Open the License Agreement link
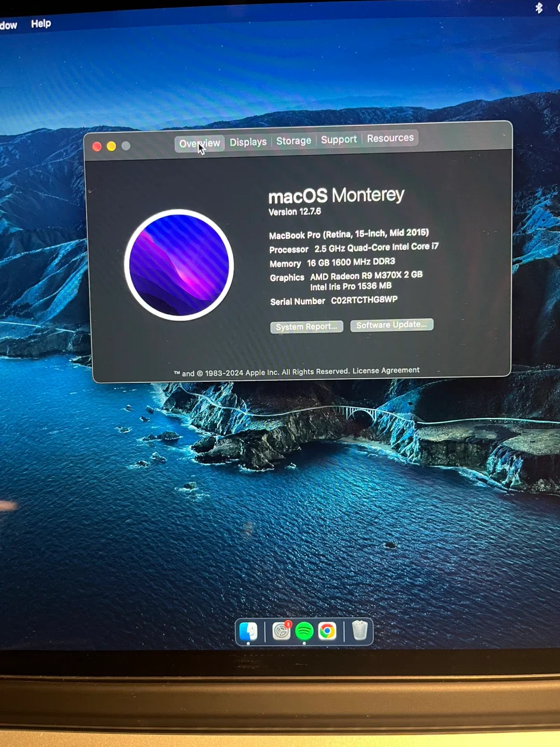560x747 pixels. 386,370
